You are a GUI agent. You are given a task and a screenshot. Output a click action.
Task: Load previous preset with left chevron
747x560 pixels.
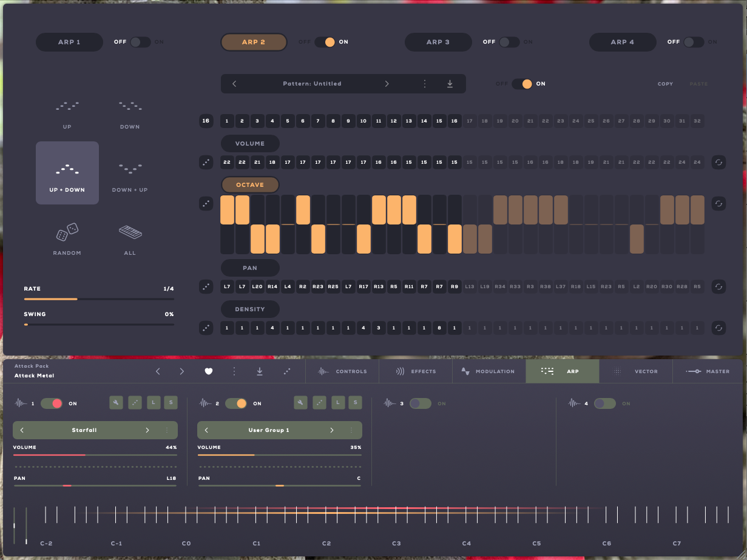point(158,371)
